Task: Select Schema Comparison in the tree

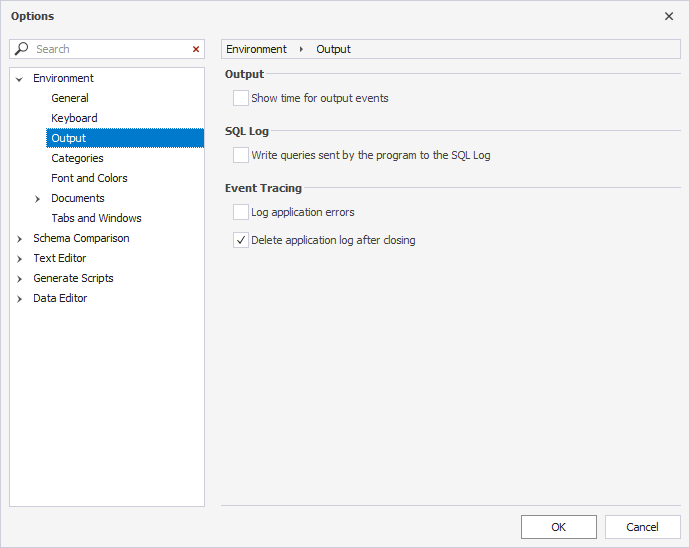Action: [81, 238]
